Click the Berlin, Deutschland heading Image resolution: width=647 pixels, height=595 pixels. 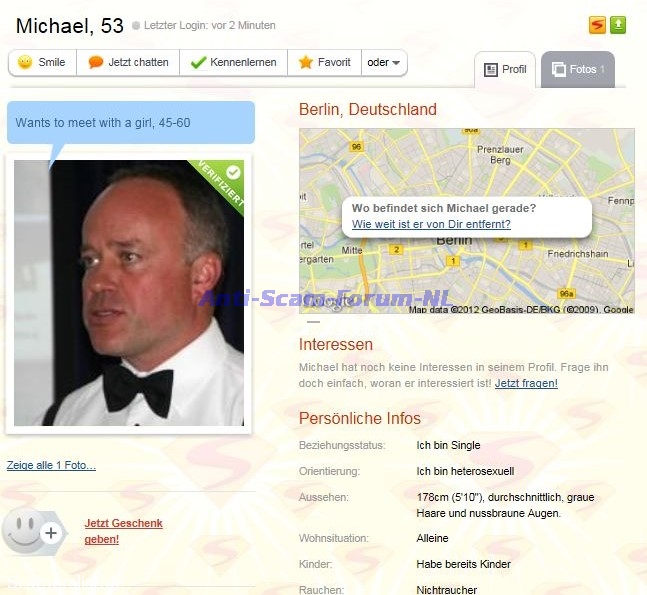368,110
